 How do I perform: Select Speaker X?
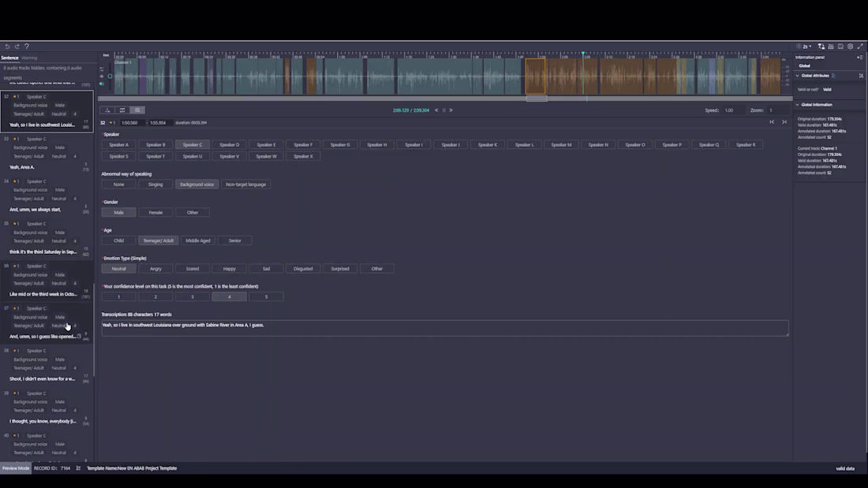pos(303,157)
